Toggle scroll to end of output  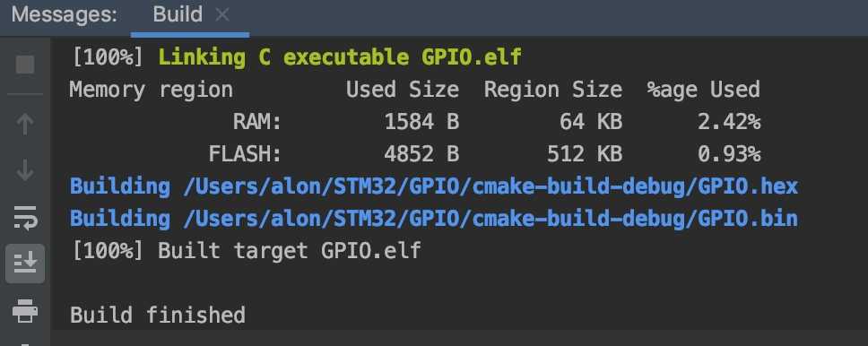coord(25,263)
